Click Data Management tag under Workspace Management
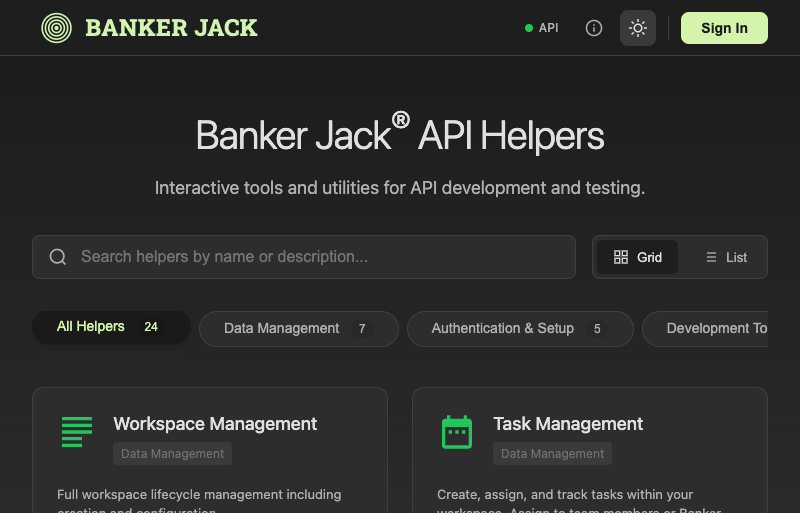 (x=172, y=454)
